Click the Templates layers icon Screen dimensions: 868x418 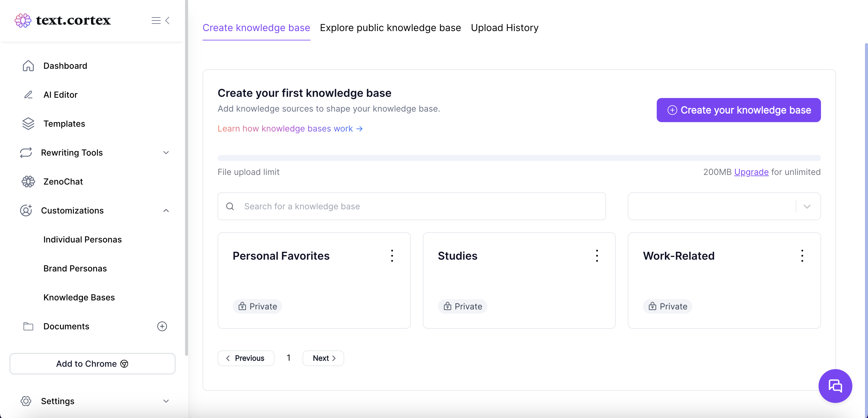pyautogui.click(x=28, y=124)
